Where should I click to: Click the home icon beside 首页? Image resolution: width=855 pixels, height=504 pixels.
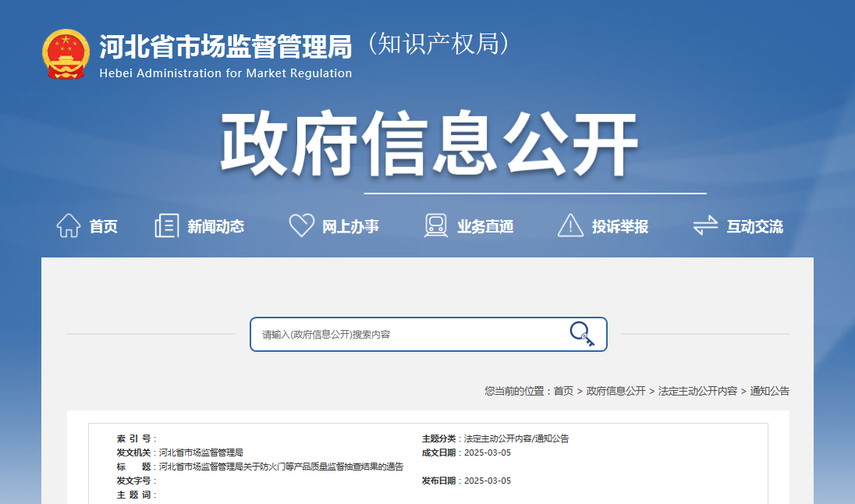69,225
